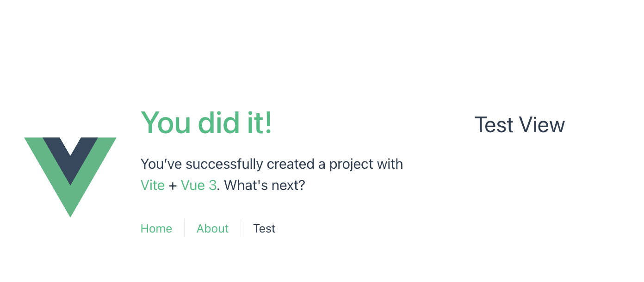Click the green Vue logo
The width and height of the screenshot is (644, 282).
(70, 177)
